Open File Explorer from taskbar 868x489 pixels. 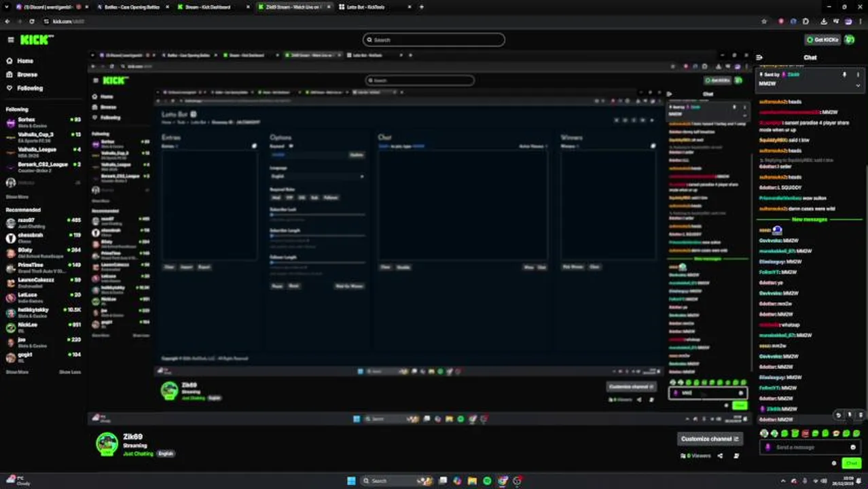click(472, 481)
